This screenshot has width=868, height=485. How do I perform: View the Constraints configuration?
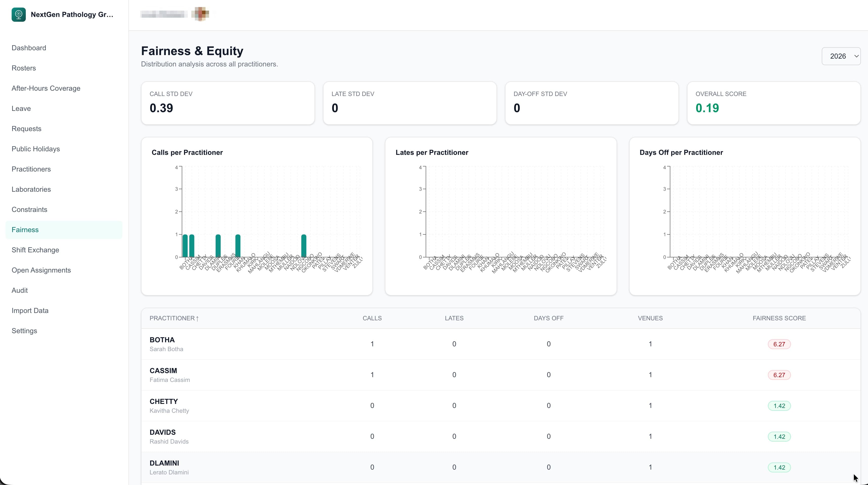point(29,209)
